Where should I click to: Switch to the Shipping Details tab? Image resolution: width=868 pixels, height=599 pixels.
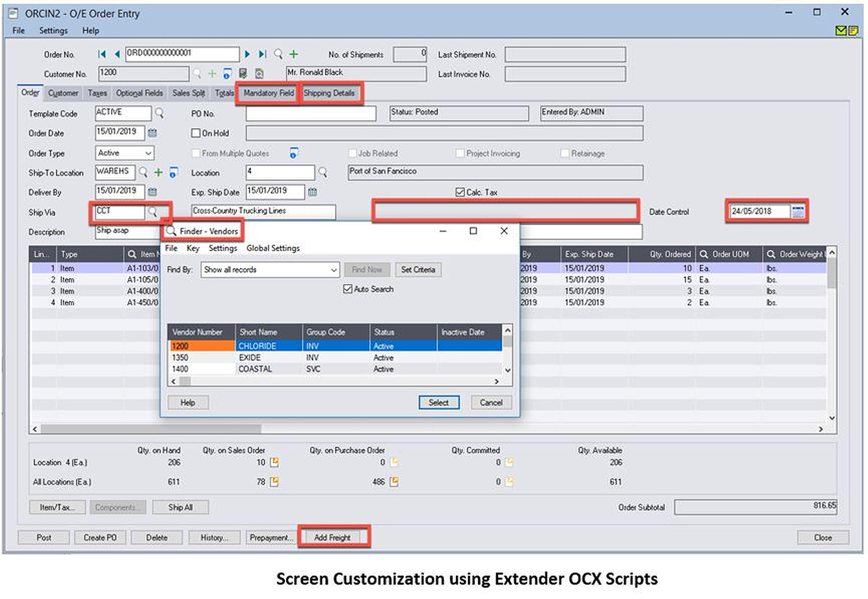tap(330, 93)
